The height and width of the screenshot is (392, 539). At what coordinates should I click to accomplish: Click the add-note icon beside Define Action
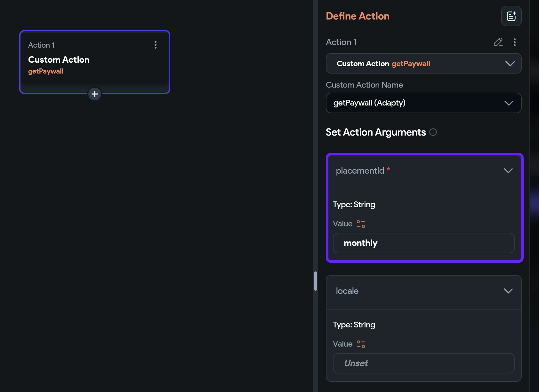(x=511, y=16)
